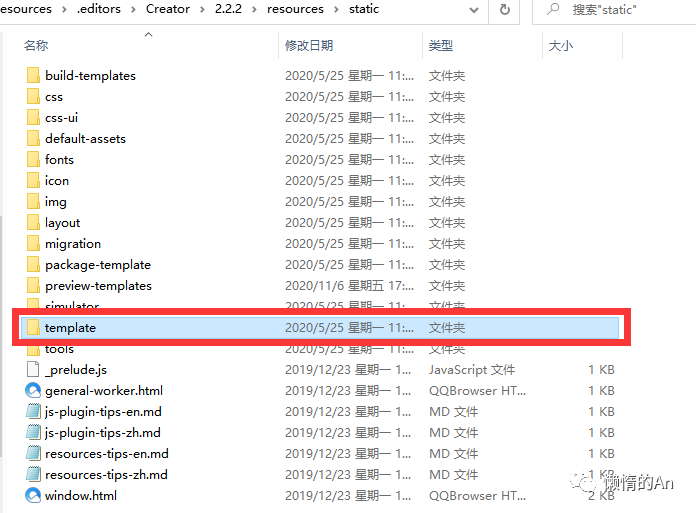The image size is (696, 513).
Task: Click the build-templates folder icon
Action: pyautogui.click(x=33, y=75)
